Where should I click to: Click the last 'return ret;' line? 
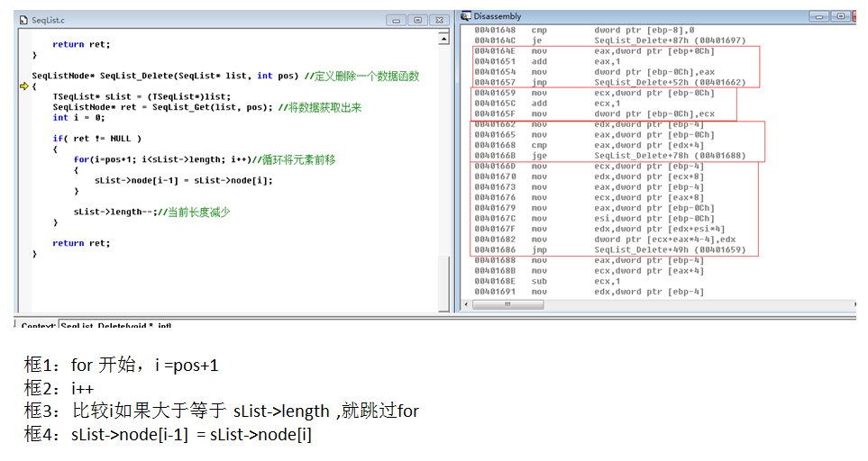[x=81, y=243]
